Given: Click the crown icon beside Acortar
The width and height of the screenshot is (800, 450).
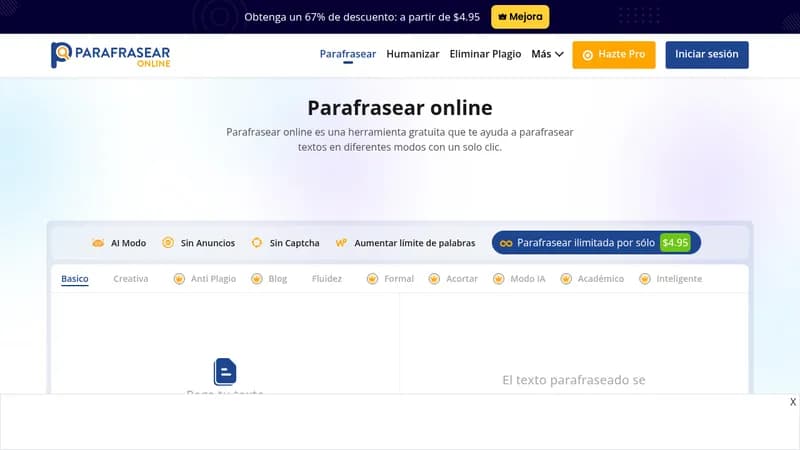Looking at the screenshot, I should click(434, 279).
